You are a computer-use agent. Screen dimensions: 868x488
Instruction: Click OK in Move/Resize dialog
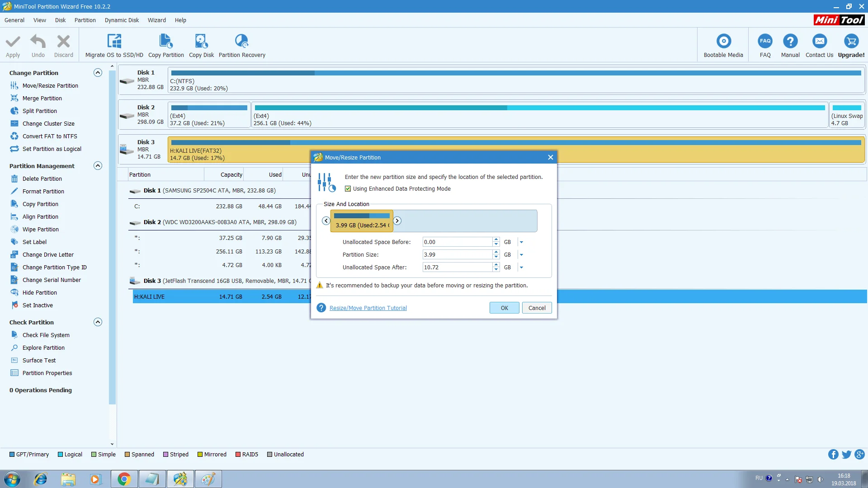[504, 308]
